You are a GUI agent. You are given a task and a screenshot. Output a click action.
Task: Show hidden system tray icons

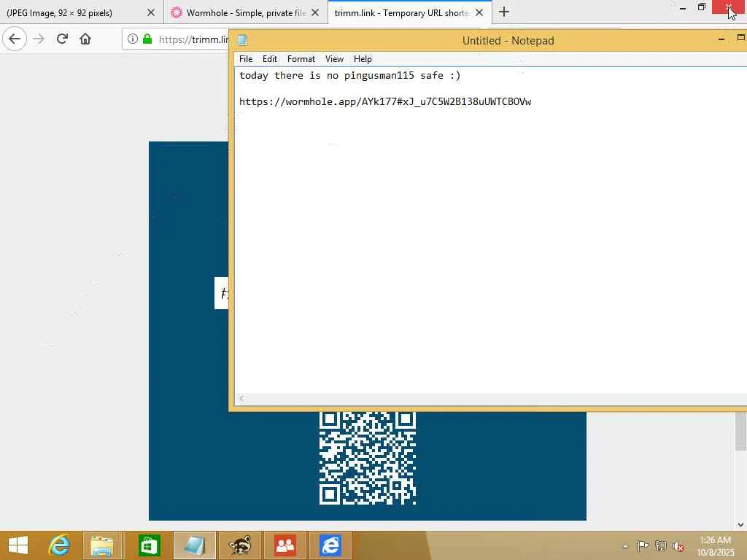coord(625,547)
